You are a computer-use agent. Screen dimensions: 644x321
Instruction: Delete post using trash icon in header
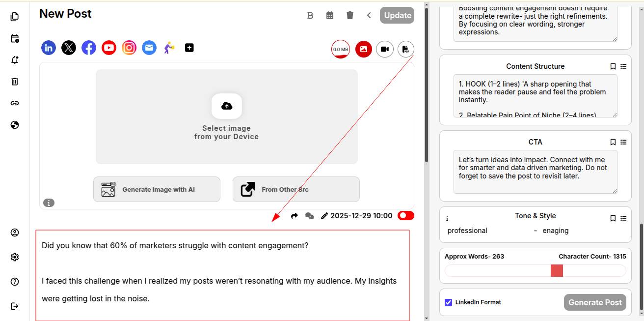(350, 15)
